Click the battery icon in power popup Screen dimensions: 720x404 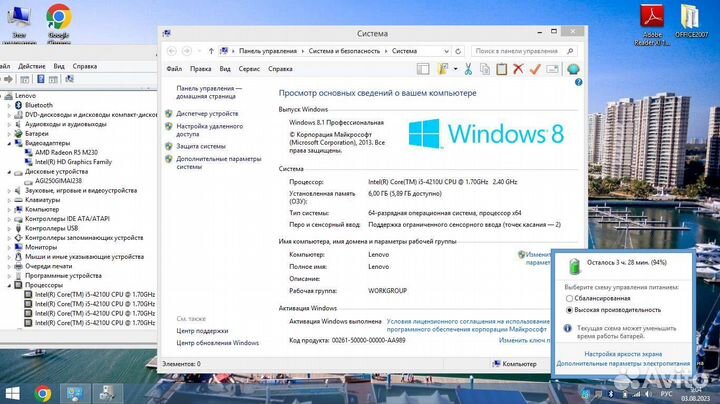574,266
